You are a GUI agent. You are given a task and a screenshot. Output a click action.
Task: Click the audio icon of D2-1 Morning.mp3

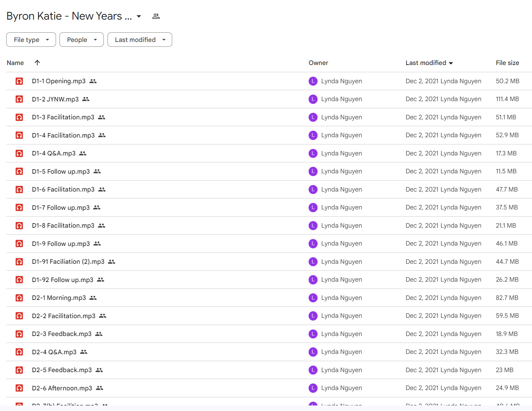click(x=19, y=298)
